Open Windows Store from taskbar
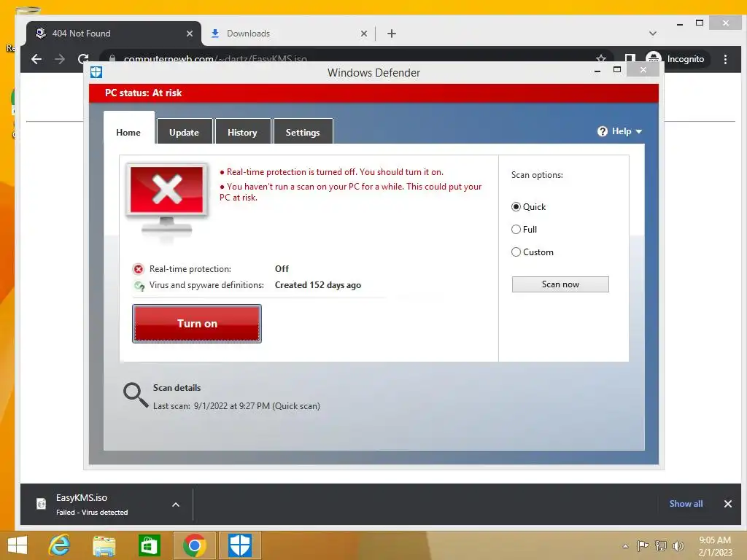This screenshot has height=560, width=747. point(149,545)
